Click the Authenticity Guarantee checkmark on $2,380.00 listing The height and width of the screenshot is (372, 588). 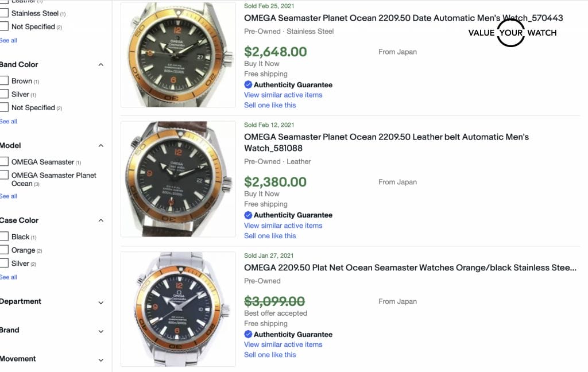point(248,215)
